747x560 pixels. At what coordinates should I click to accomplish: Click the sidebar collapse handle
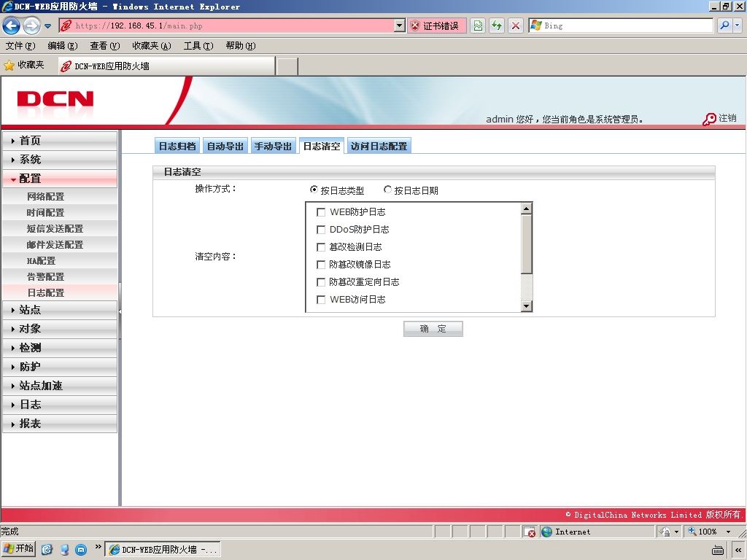(120, 311)
